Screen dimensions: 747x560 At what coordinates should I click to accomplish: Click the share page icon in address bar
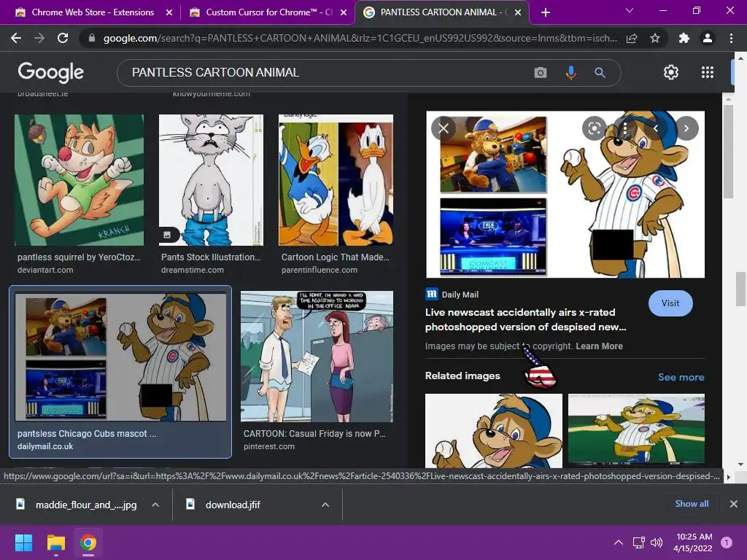[632, 38]
